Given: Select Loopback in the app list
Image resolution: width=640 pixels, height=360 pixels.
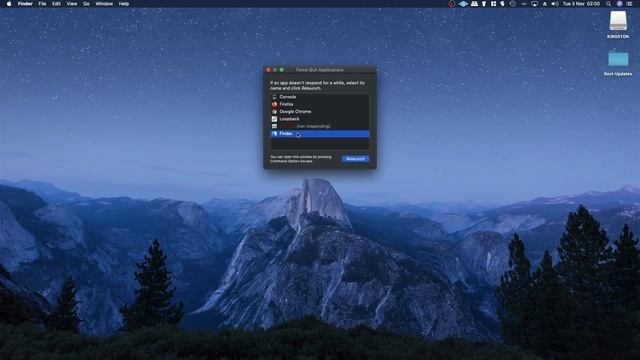Looking at the screenshot, I should point(320,119).
